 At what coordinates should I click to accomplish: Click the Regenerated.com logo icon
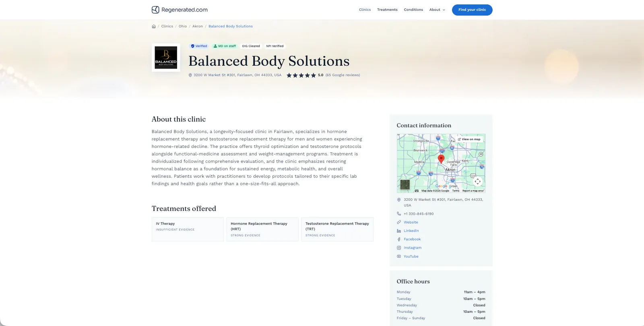pyautogui.click(x=155, y=10)
